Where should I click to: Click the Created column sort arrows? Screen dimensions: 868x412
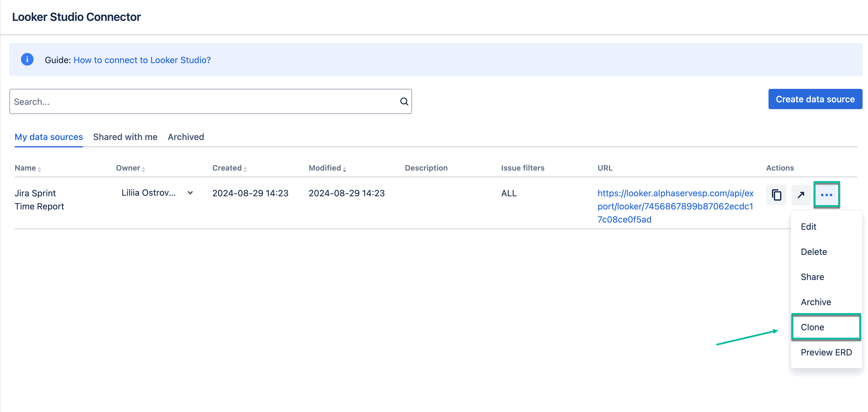tap(245, 169)
